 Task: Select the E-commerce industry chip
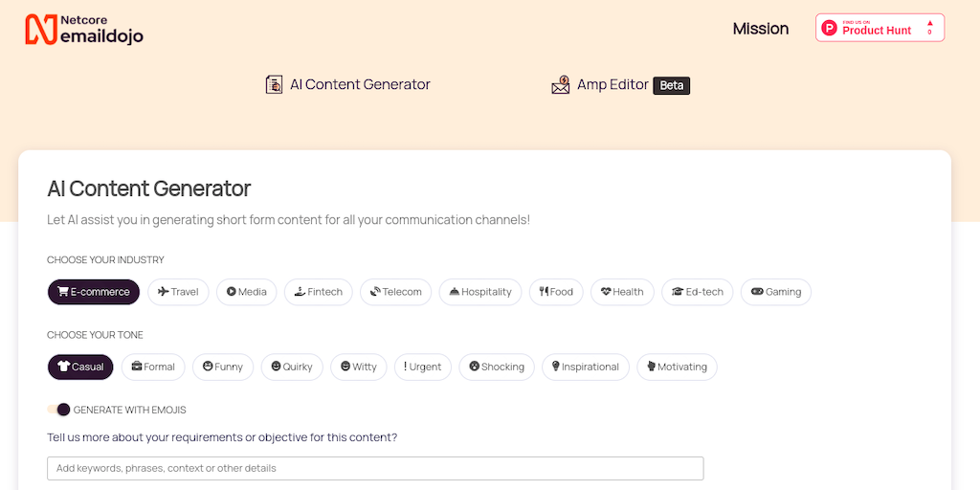point(94,292)
